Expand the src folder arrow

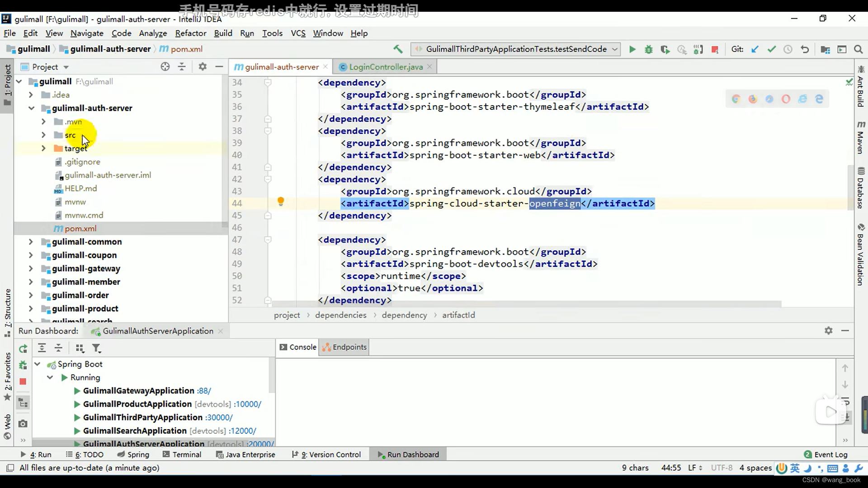[x=43, y=135]
